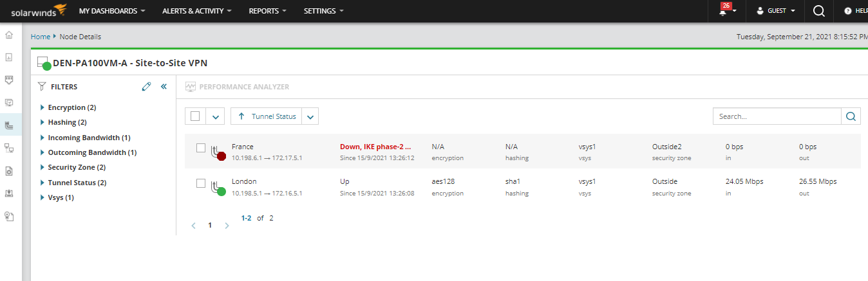
Task: Open the Alerts & Activity menu
Action: tap(197, 11)
